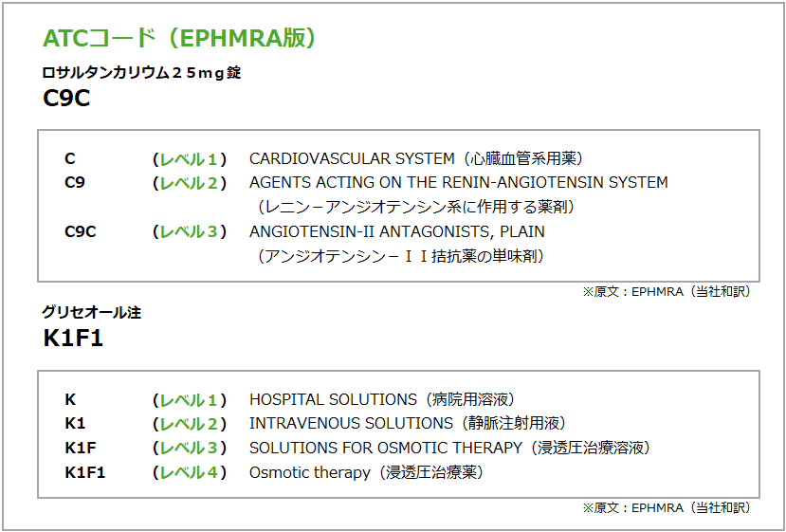Click the green ATCコード（EPHMRA版） heading
Image resolution: width=786 pixels, height=532 pixels.
(179, 38)
